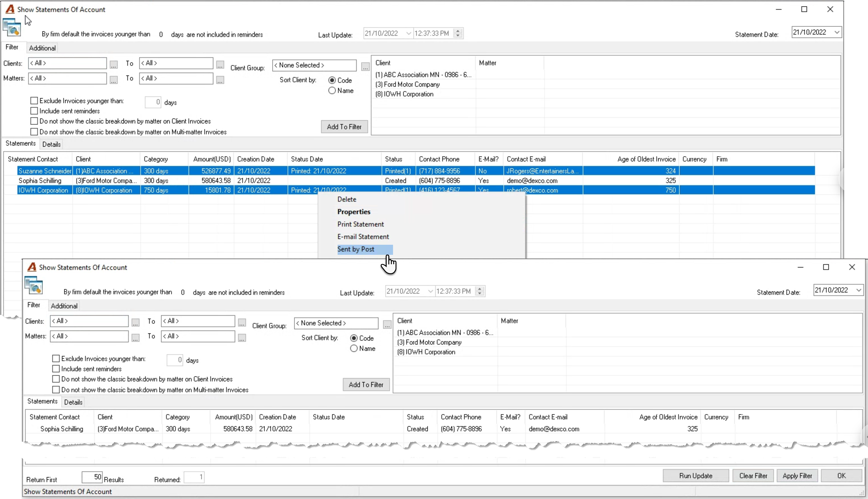The height and width of the screenshot is (499, 868).
Task: Select Sophia Schilling row in upper window
Action: coord(416,181)
